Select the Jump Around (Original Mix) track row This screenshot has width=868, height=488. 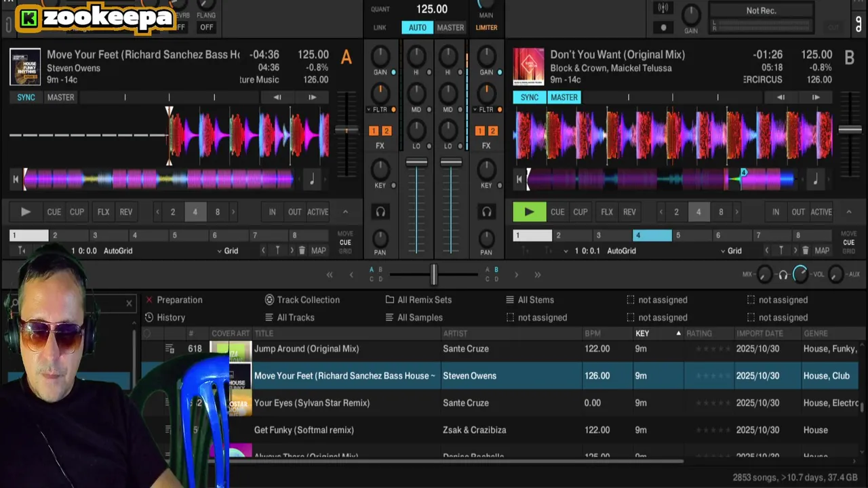pyautogui.click(x=500, y=348)
